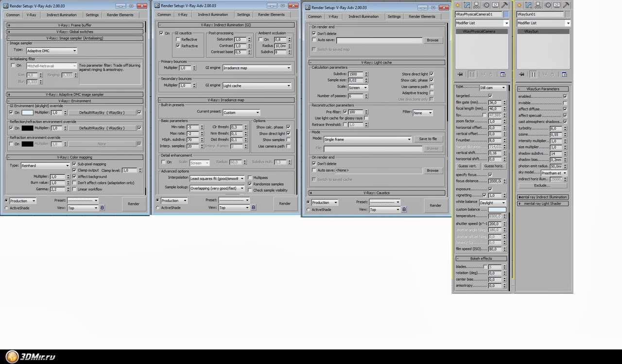Toggle Show End Result under VRayPhysicalCamera stack

pyautogui.click(x=471, y=74)
